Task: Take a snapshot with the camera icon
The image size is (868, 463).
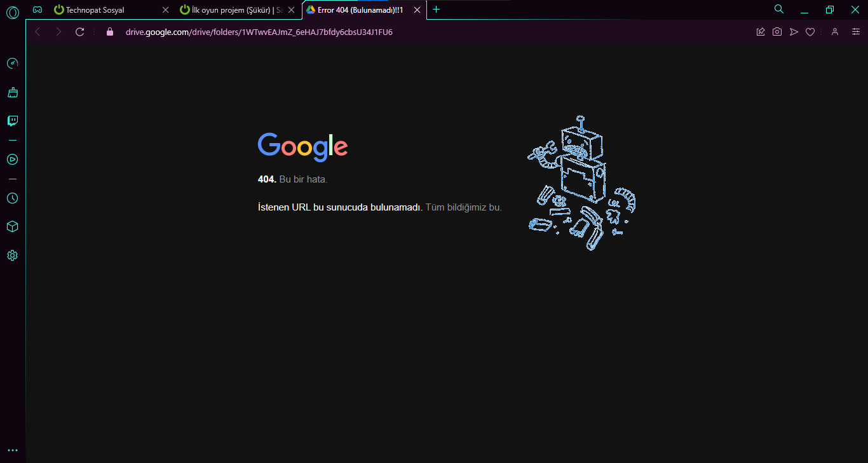Action: (x=777, y=32)
